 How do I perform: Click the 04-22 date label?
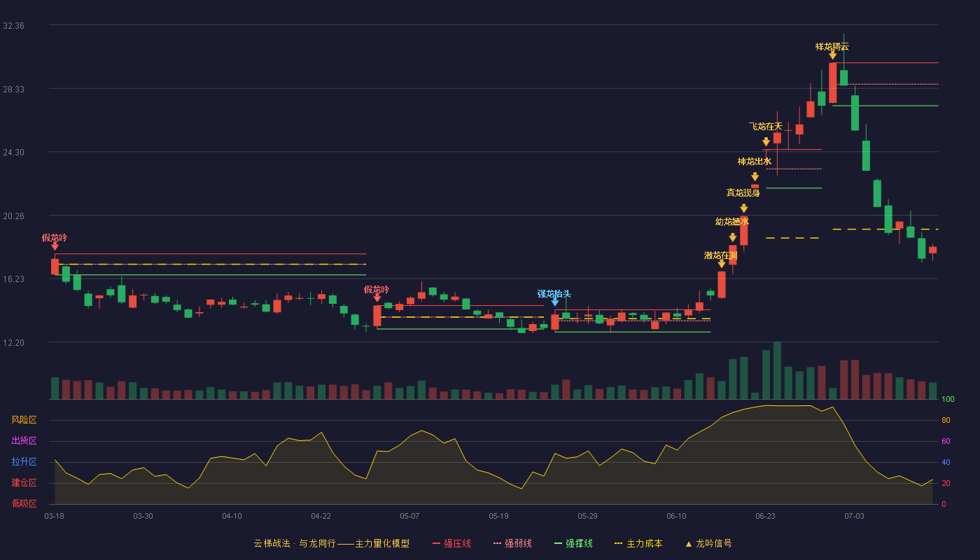click(321, 516)
